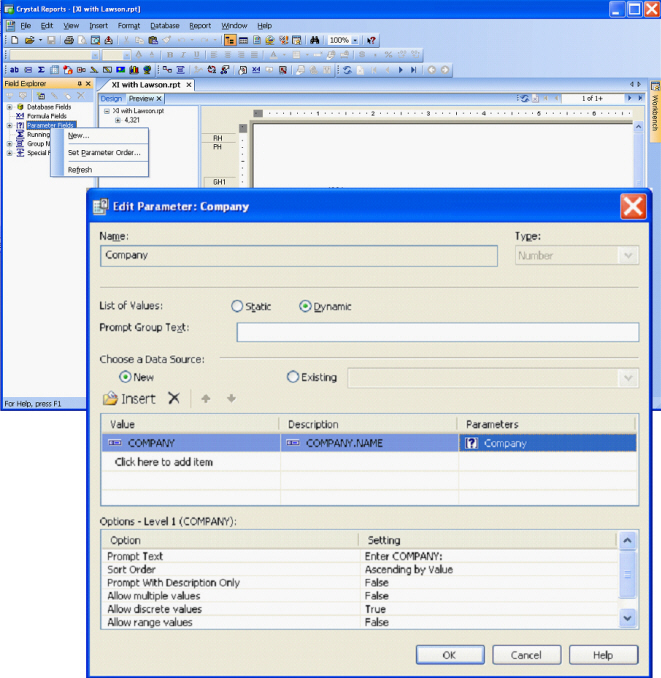The width and height of the screenshot is (661, 678).
Task: Close the Field Explorer panel
Action: (88, 83)
